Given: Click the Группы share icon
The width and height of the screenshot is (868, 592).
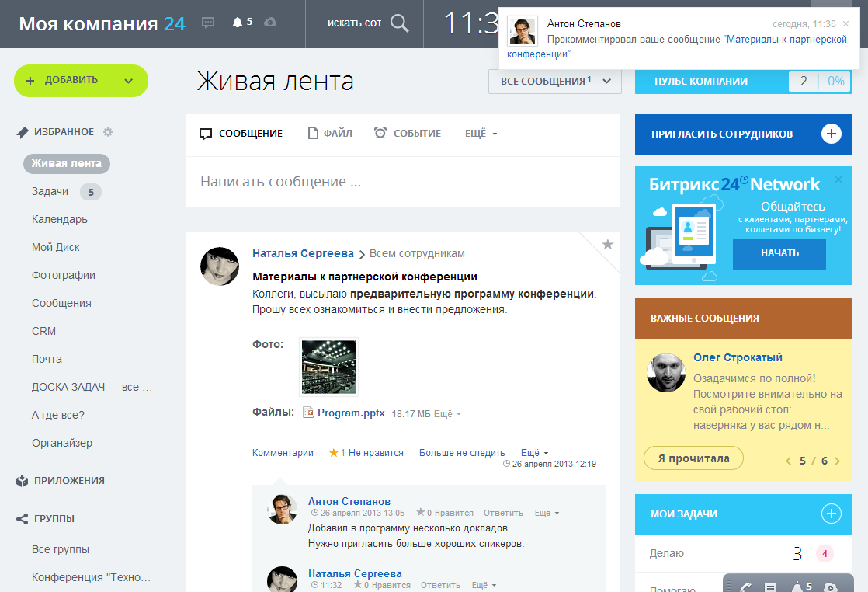Looking at the screenshot, I should (23, 519).
